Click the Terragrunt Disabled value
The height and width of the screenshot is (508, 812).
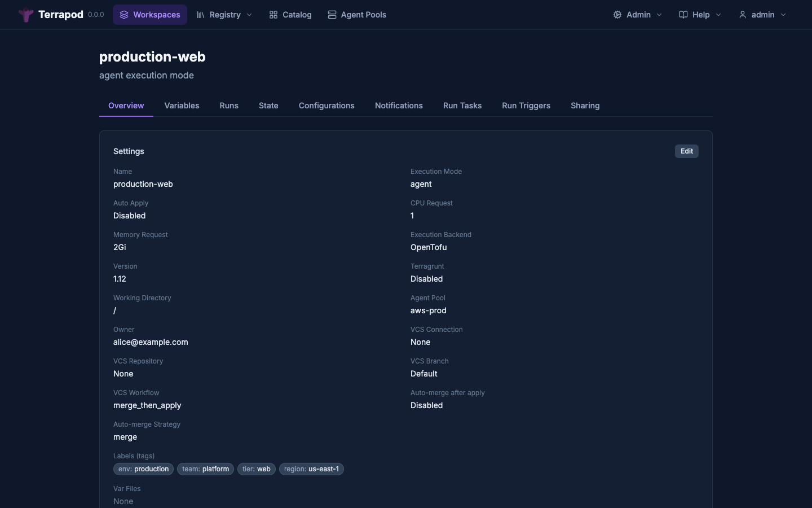pos(427,279)
